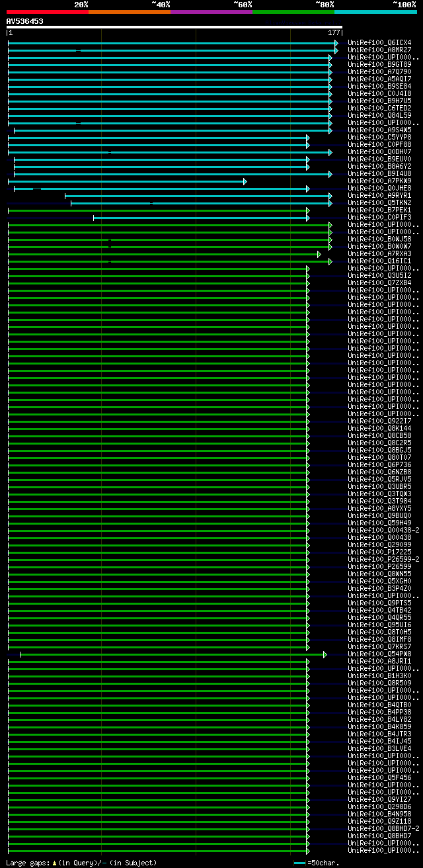Open hit UniRef100_Q5XGH0

point(379,581)
